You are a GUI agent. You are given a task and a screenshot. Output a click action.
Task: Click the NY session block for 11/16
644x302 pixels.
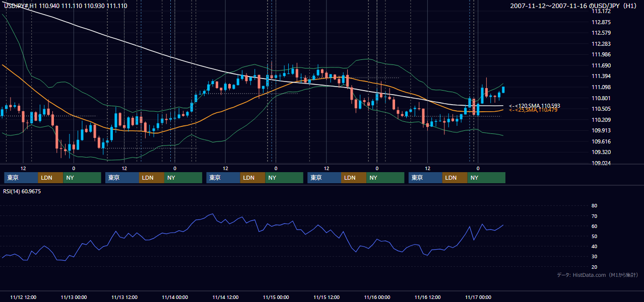(487, 178)
